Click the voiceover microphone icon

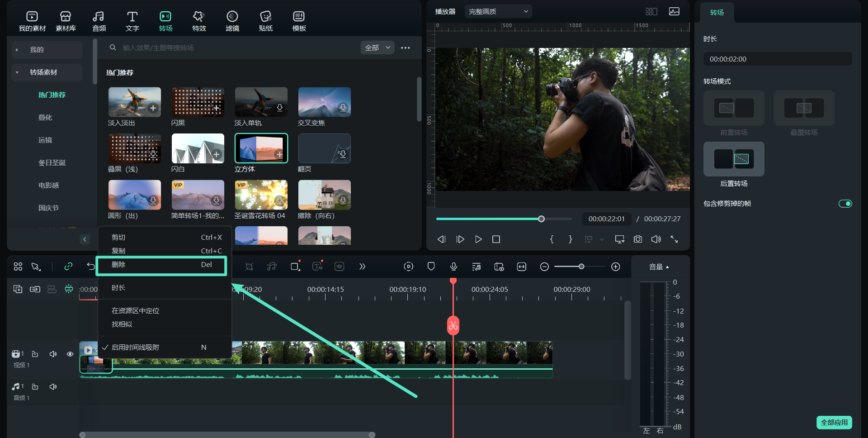(x=453, y=267)
